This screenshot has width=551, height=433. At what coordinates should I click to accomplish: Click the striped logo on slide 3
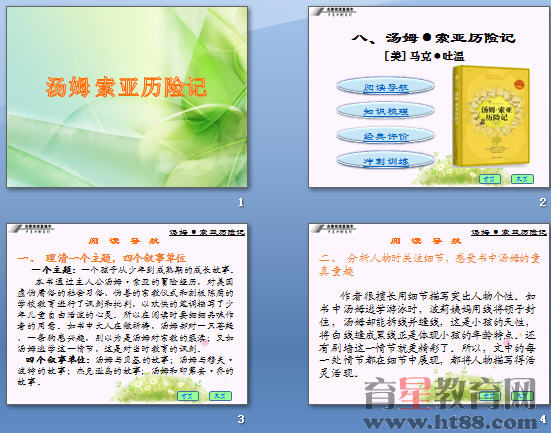tap(32, 229)
